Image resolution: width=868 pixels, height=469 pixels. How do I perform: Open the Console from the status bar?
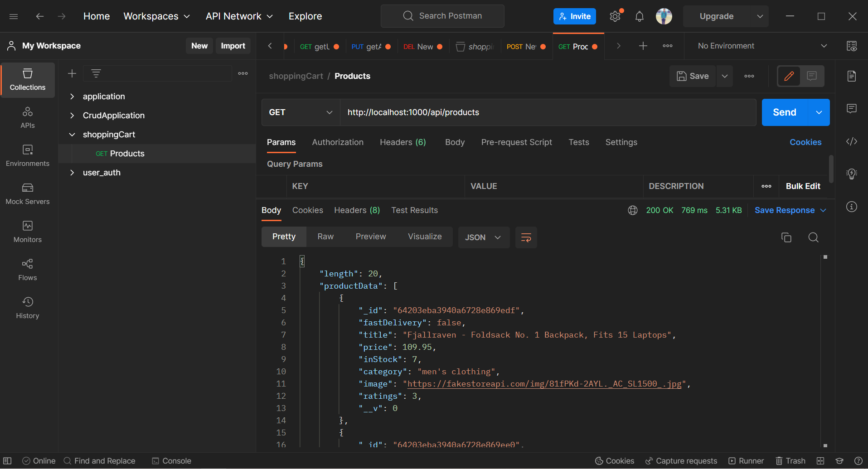(171, 460)
